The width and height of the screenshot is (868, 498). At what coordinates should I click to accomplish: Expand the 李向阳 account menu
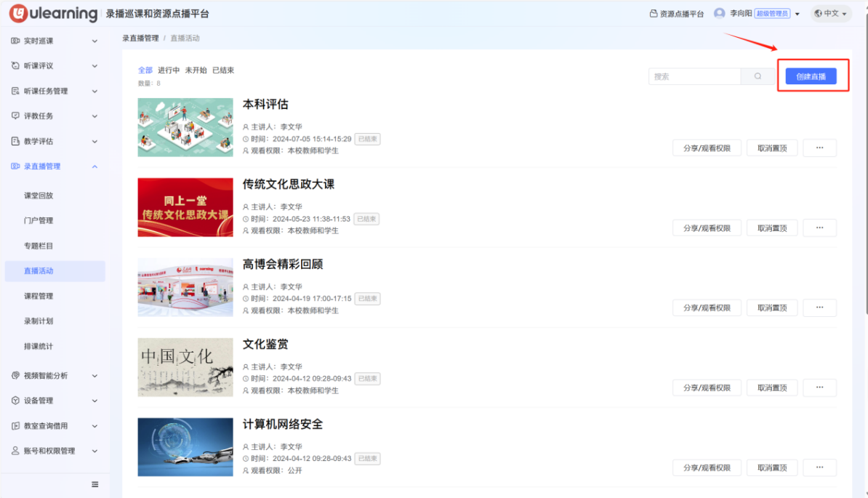click(x=747, y=12)
